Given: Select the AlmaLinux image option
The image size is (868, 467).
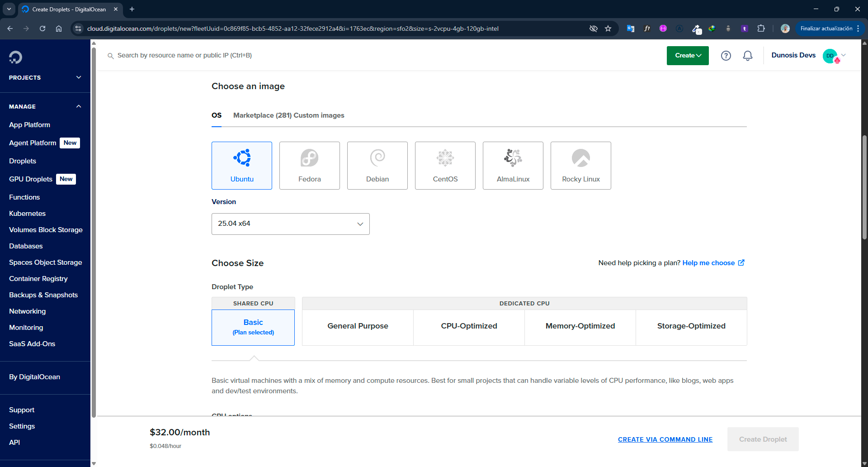Looking at the screenshot, I should point(513,166).
